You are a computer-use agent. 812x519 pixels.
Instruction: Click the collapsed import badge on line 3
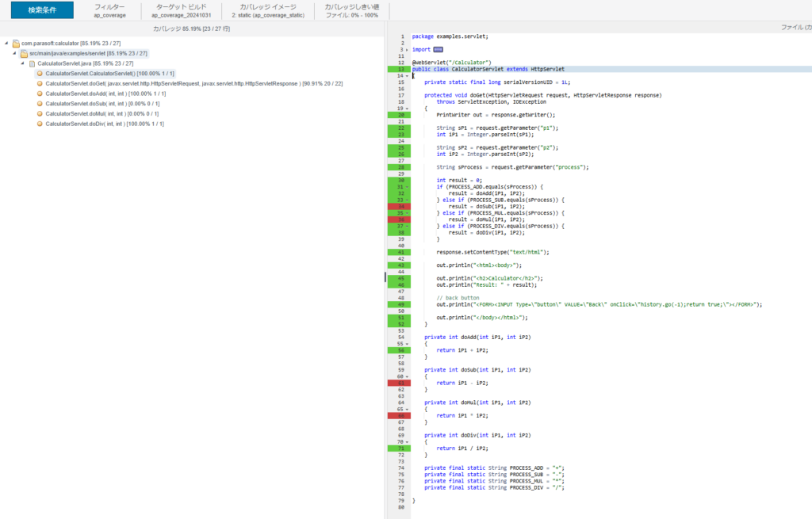[x=438, y=50]
